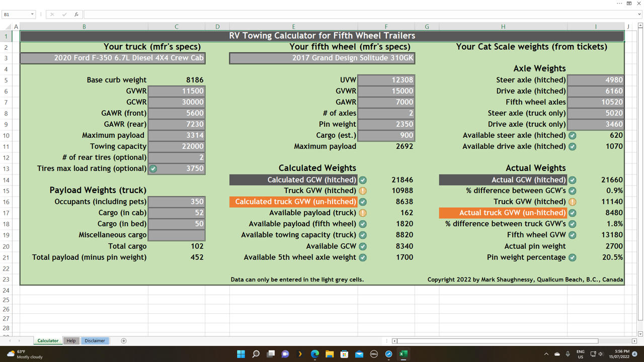644x362 pixels.
Task: Switch to the Disclaimer sheet tab
Action: [95, 340]
